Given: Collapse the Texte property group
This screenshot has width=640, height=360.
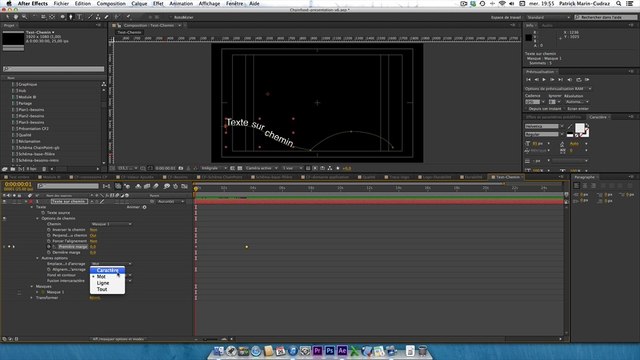Looking at the screenshot, I should point(32,207).
